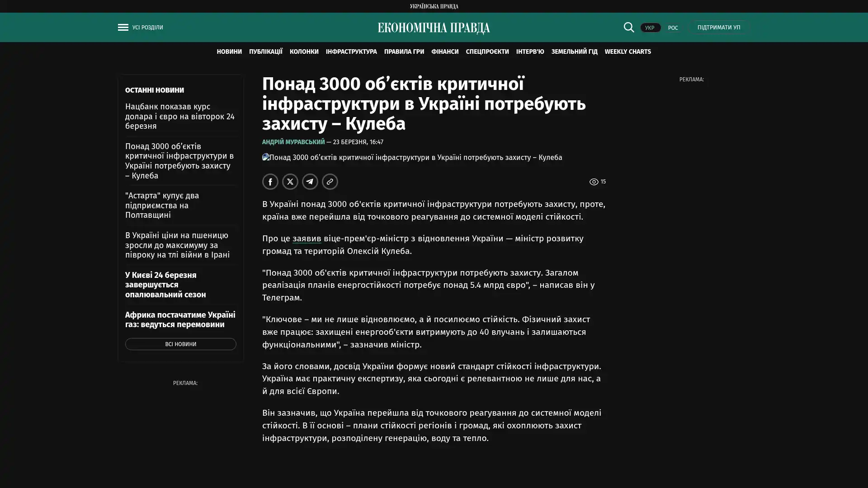
Task: Open news about Астарта buying enterprises
Action: (162, 205)
